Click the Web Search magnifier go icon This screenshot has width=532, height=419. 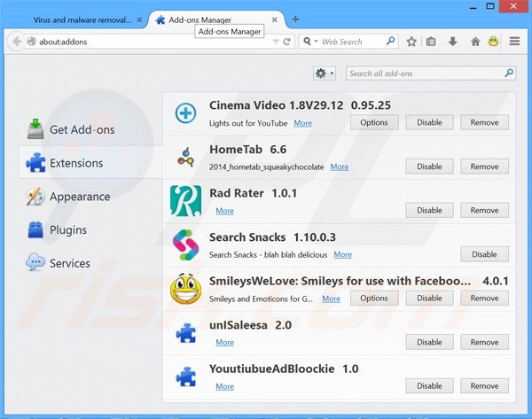390,42
